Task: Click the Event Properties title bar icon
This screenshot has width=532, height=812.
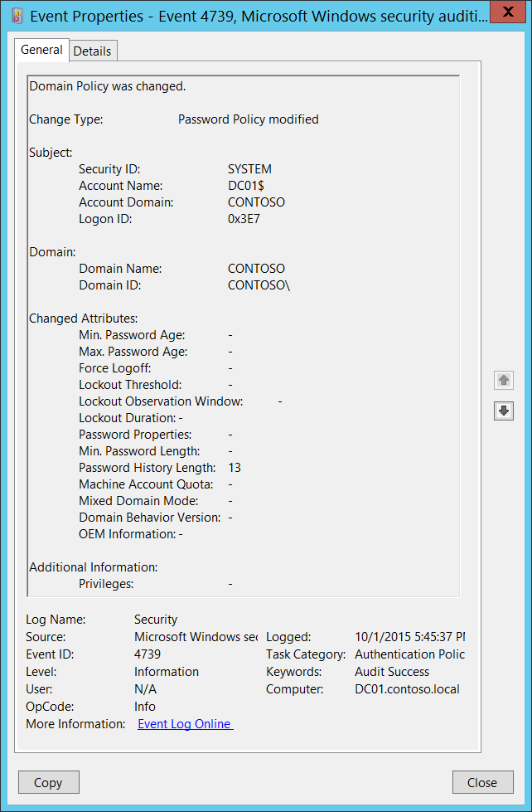Action: [17, 15]
